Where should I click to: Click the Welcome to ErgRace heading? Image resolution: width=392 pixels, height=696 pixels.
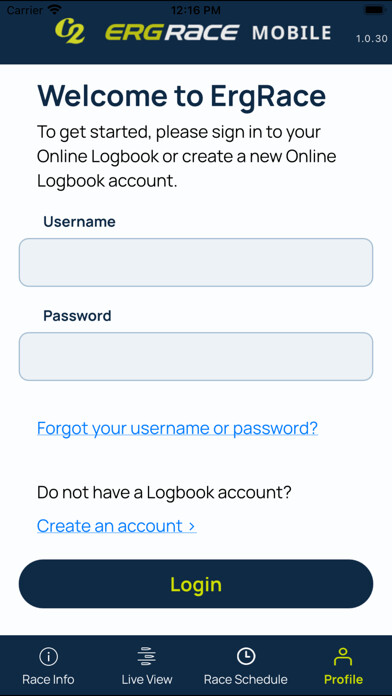pos(182,96)
